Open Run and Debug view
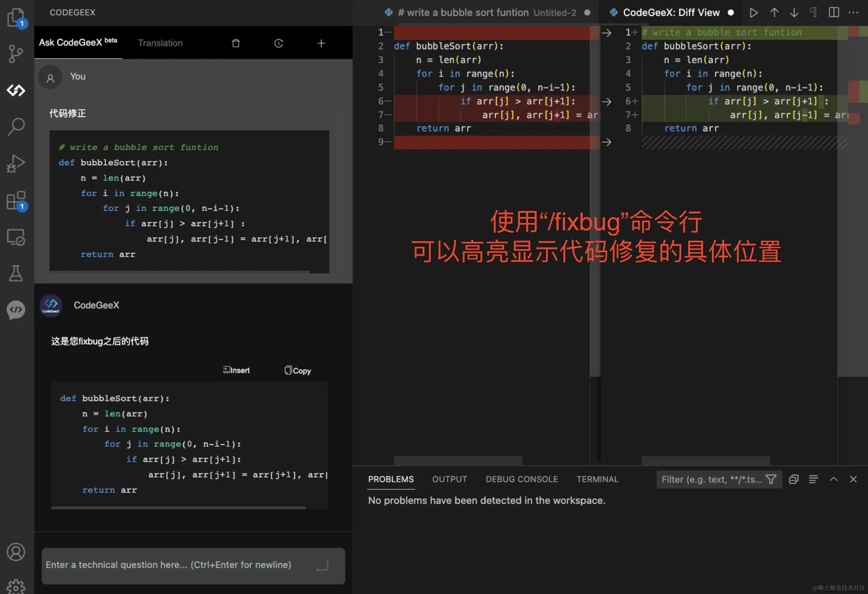 click(16, 164)
